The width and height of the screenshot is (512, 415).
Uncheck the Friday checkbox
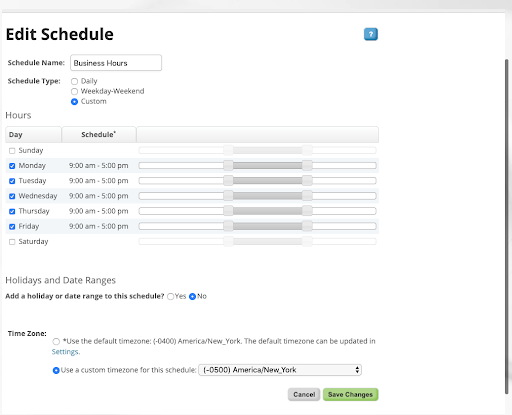(12, 226)
